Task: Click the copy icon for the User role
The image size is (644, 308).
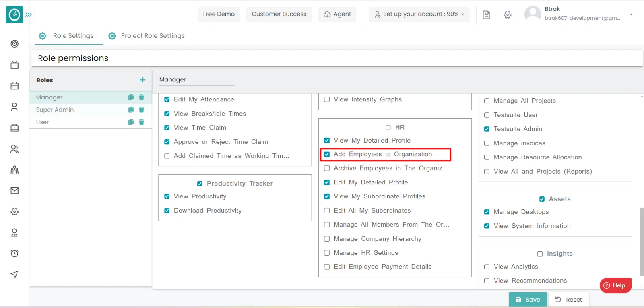Action: coord(131,122)
